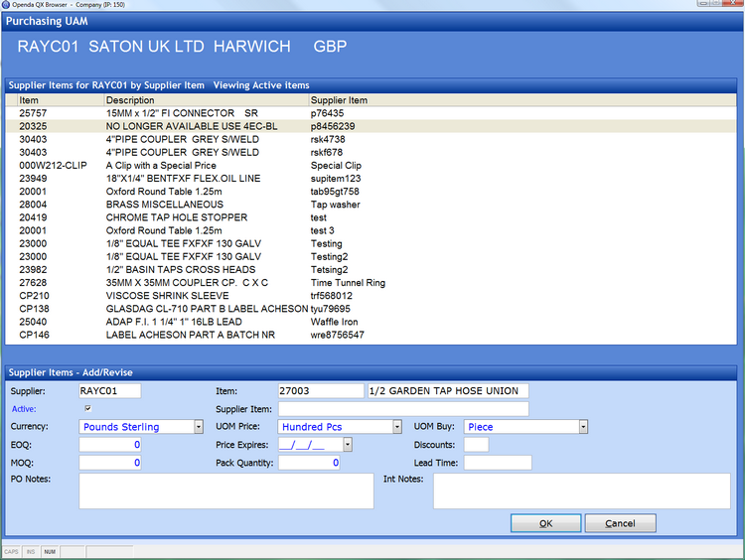
Task: Sort by the Supplier Item column header
Action: (x=522, y=100)
